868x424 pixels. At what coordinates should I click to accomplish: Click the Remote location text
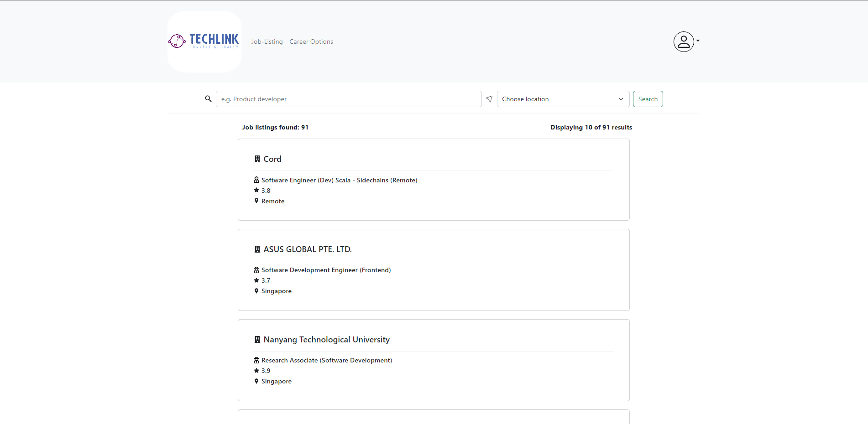[x=273, y=201]
